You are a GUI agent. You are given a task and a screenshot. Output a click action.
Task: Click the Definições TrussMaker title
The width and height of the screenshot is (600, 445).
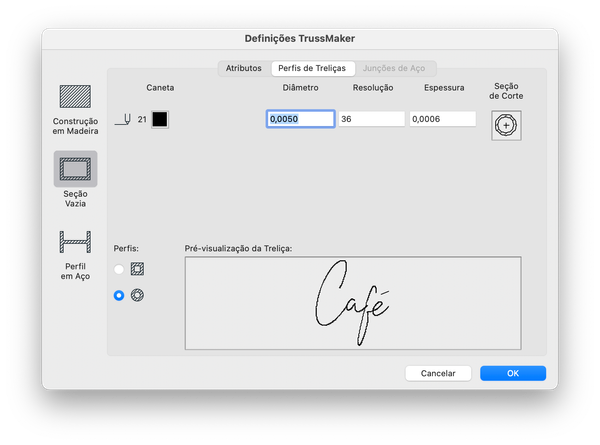(x=300, y=39)
